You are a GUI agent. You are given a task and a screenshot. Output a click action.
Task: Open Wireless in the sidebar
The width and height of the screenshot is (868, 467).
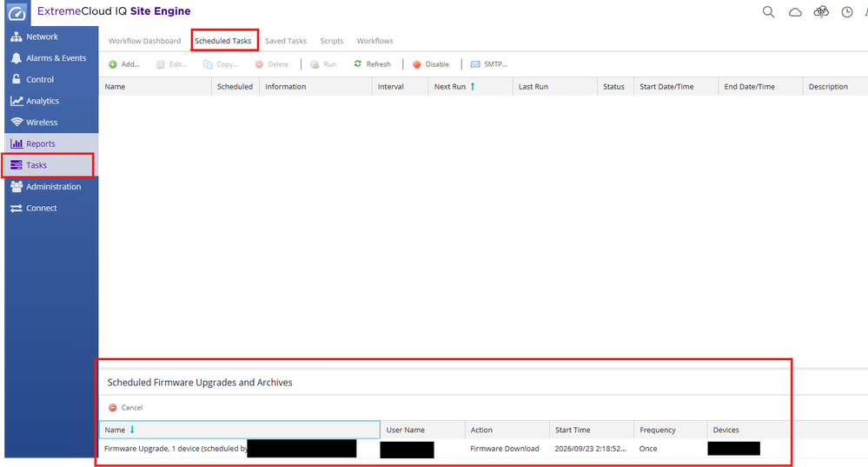point(51,123)
